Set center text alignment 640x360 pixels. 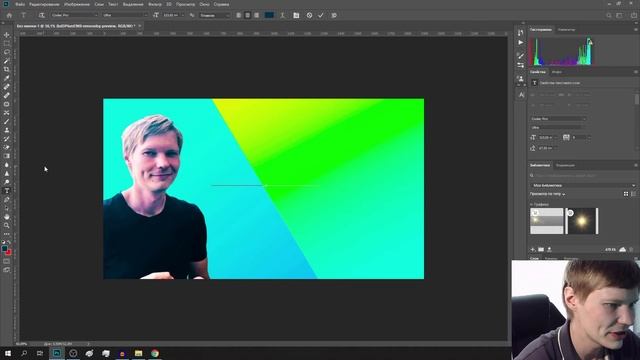247,15
